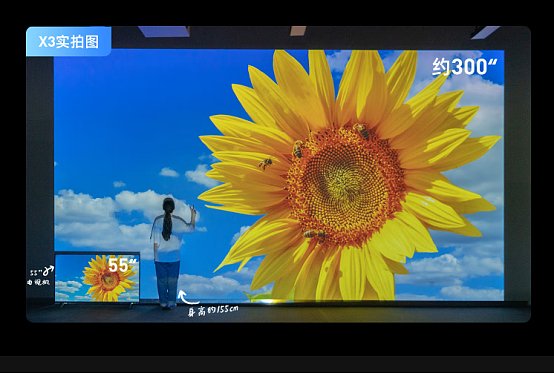The height and width of the screenshot is (374, 554).
Task: Select the 约300″ size label
Action: 464,67
